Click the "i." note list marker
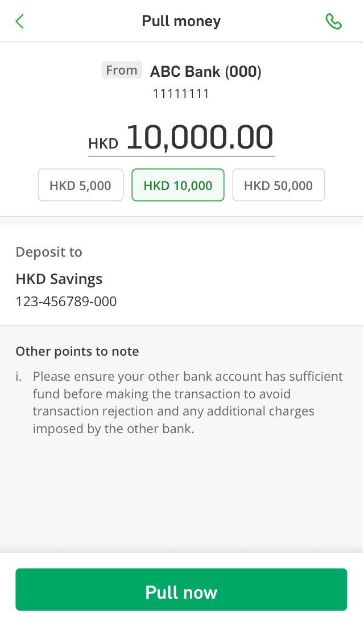The width and height of the screenshot is (364, 626). 19,377
